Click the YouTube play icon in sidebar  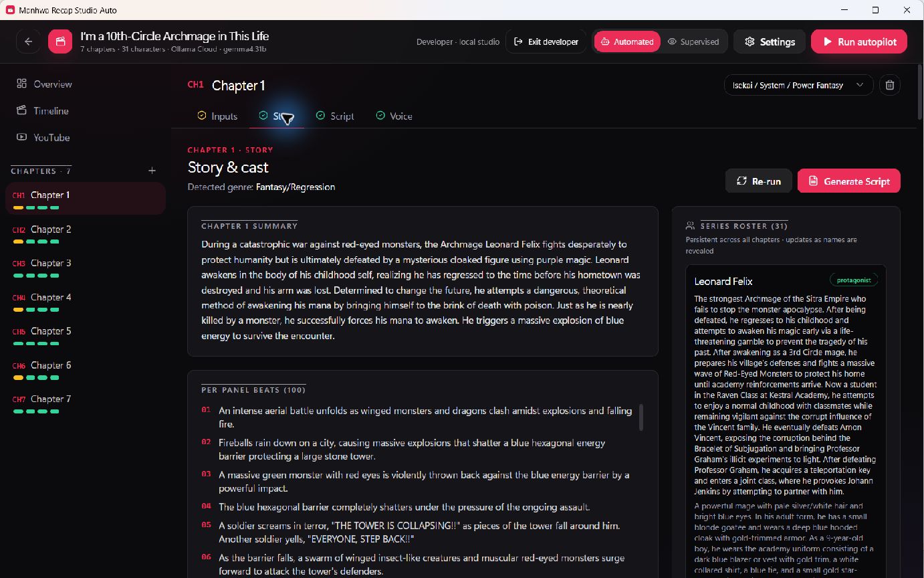coord(21,137)
